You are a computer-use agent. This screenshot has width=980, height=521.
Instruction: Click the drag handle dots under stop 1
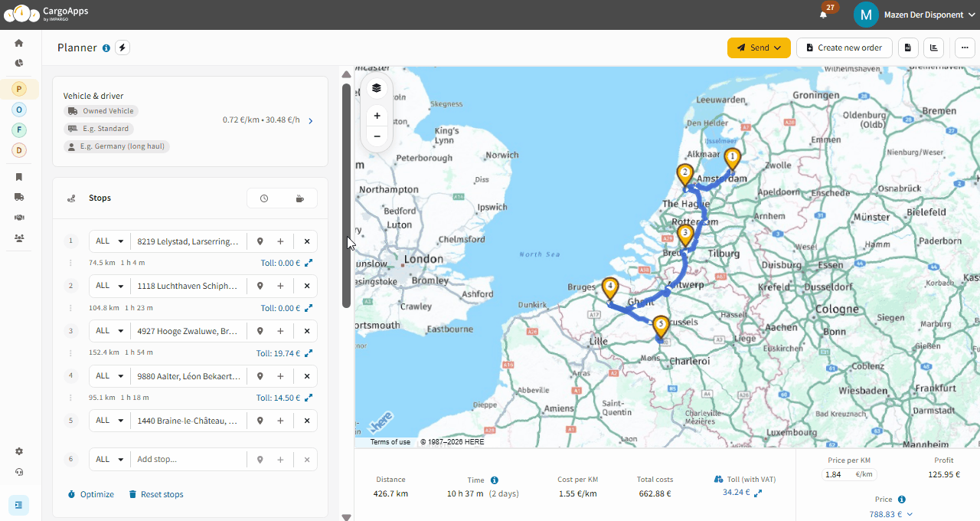[70, 263]
